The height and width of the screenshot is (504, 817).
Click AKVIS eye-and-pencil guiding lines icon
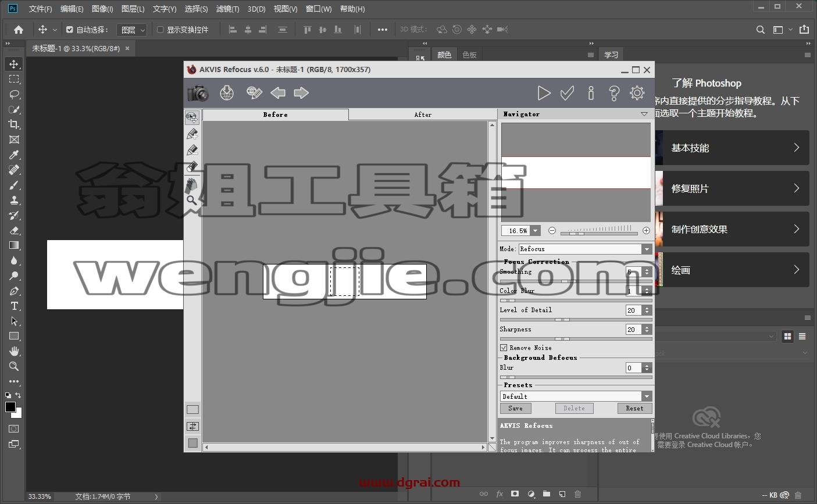click(254, 93)
